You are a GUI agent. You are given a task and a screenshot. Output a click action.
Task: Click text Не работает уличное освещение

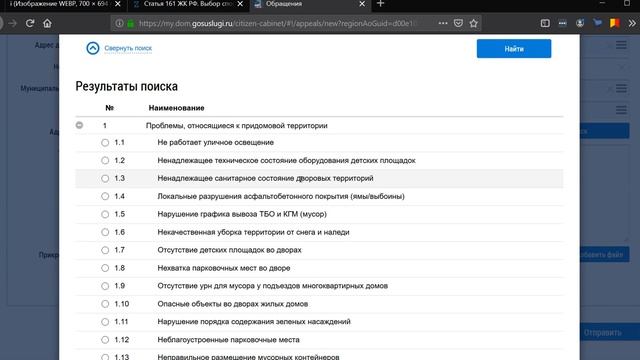tap(216, 142)
